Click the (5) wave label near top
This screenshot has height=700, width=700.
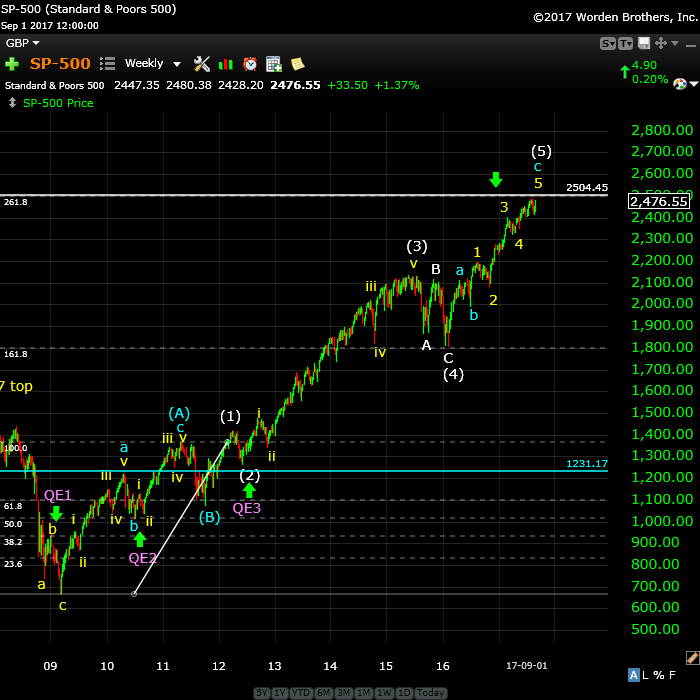[541, 151]
